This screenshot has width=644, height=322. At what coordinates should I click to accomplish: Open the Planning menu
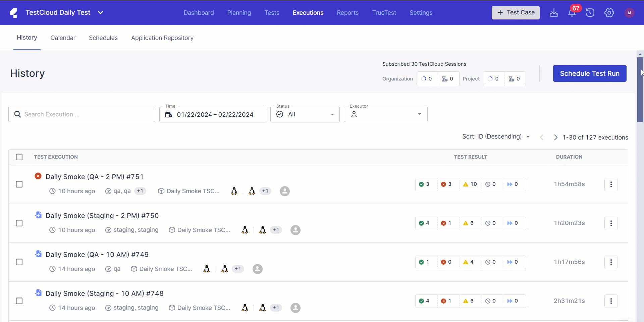point(239,13)
